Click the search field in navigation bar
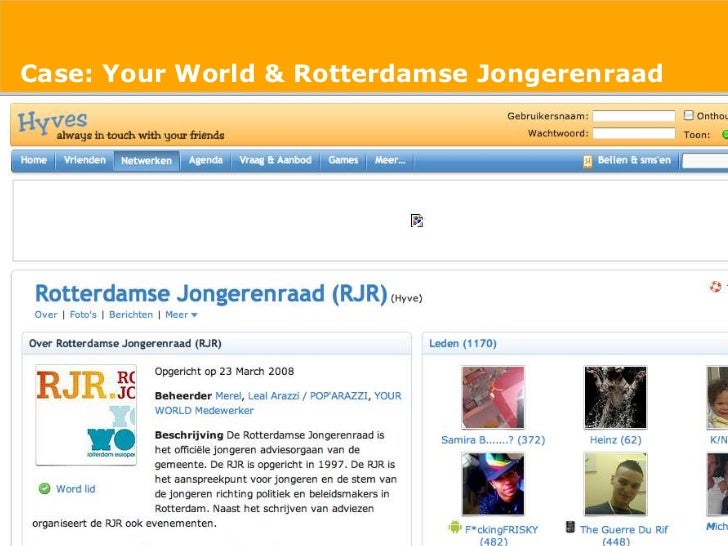 click(x=705, y=161)
